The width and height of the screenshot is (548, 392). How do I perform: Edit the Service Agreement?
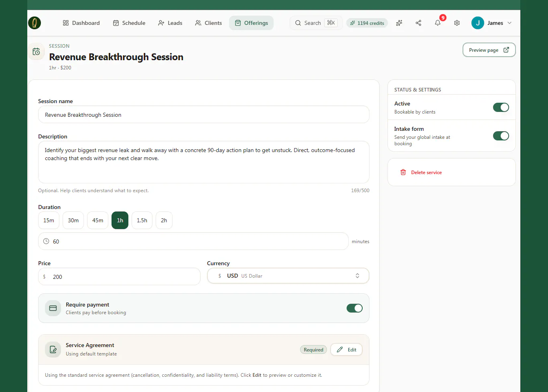(x=347, y=349)
